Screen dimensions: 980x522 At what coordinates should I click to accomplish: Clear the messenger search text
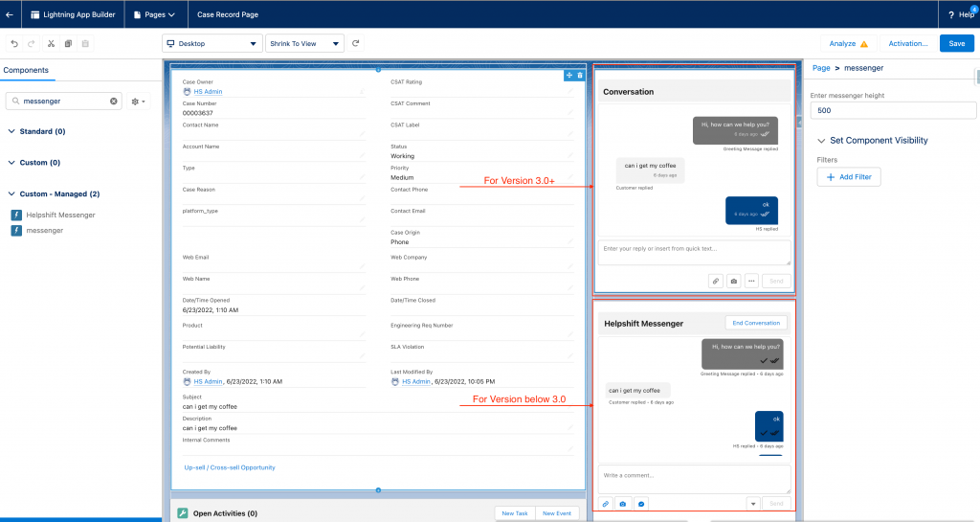113,101
